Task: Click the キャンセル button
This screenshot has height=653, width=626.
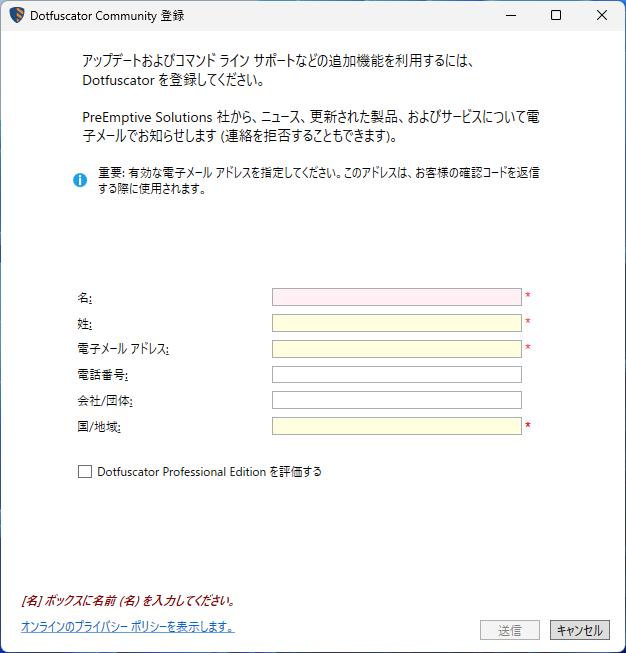Action: [x=580, y=630]
